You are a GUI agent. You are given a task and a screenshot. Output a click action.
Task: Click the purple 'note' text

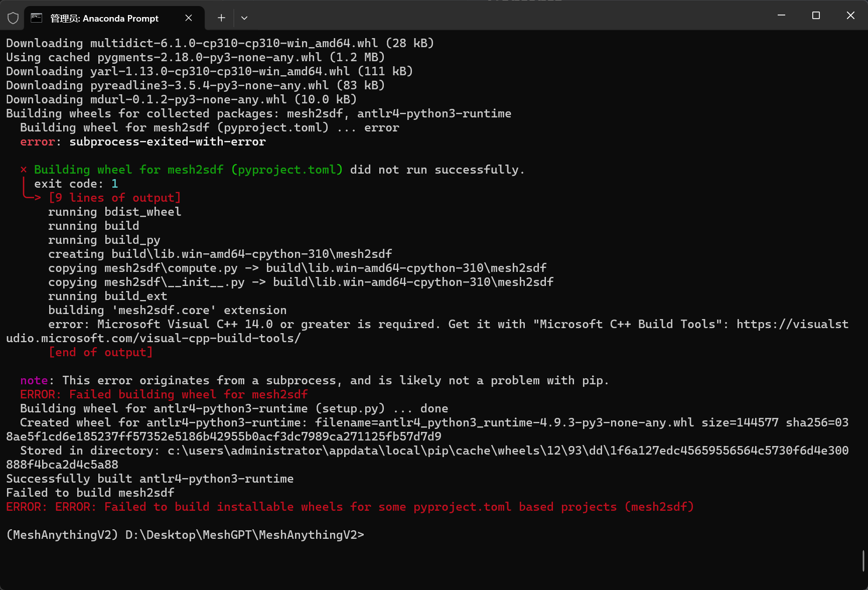[34, 380]
